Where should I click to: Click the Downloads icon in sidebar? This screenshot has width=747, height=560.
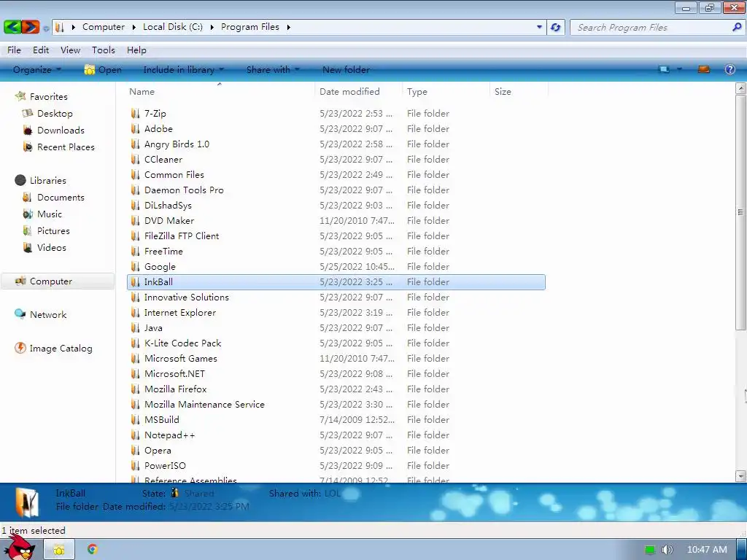click(x=28, y=130)
